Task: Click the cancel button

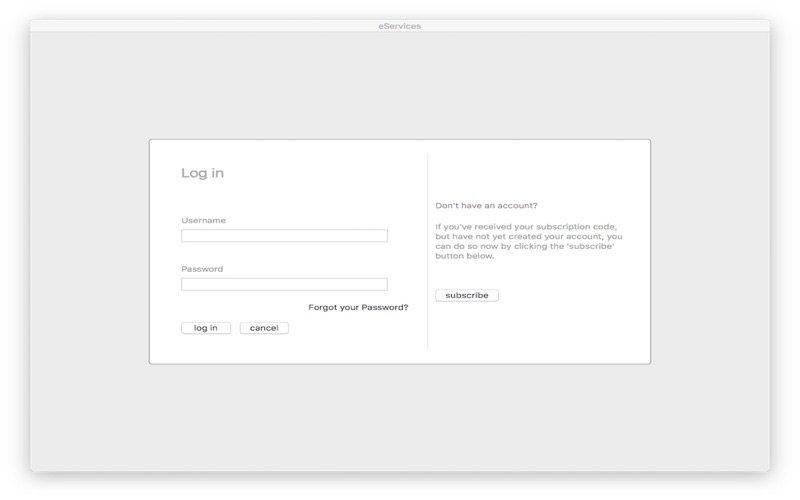Action: 264,328
